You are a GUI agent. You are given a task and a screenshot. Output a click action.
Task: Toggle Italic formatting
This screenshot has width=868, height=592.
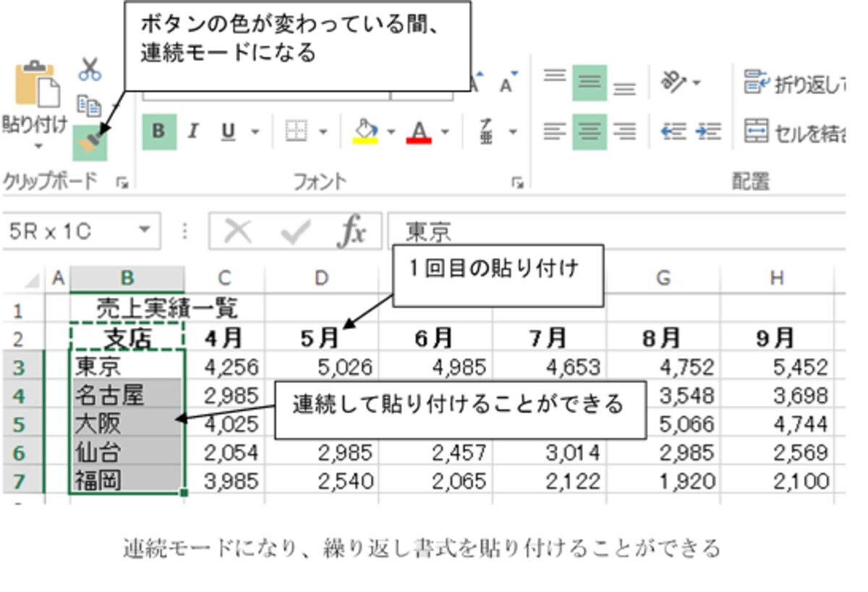click(x=193, y=132)
